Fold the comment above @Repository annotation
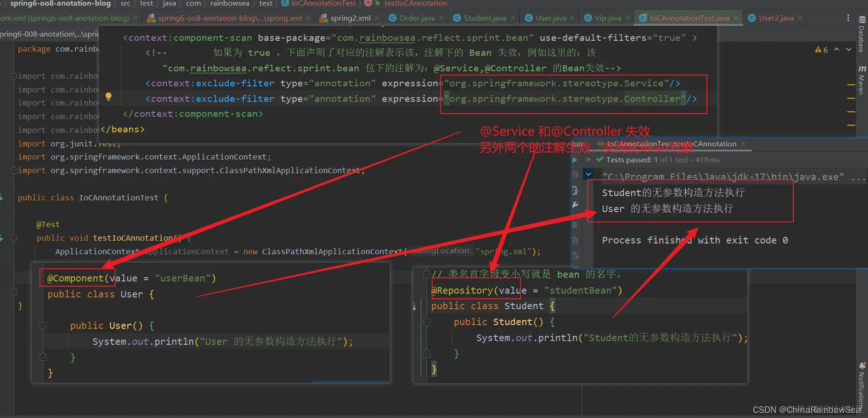The image size is (868, 418). [x=427, y=274]
